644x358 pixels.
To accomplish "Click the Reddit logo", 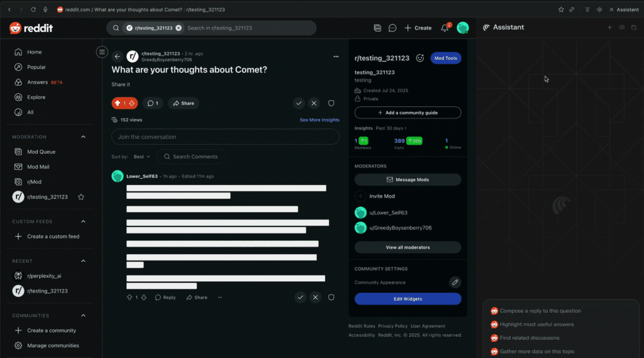I will click(31, 28).
